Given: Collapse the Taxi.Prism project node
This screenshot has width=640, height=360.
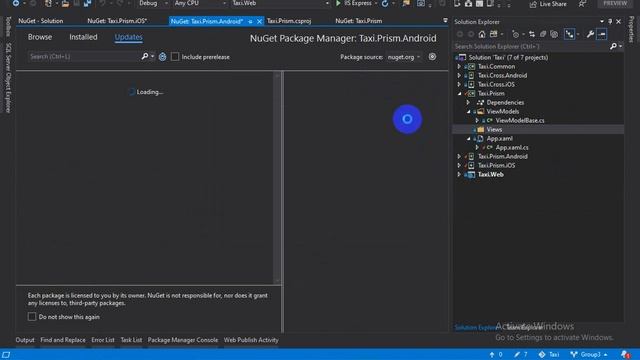Looking at the screenshot, I should (x=460, y=93).
